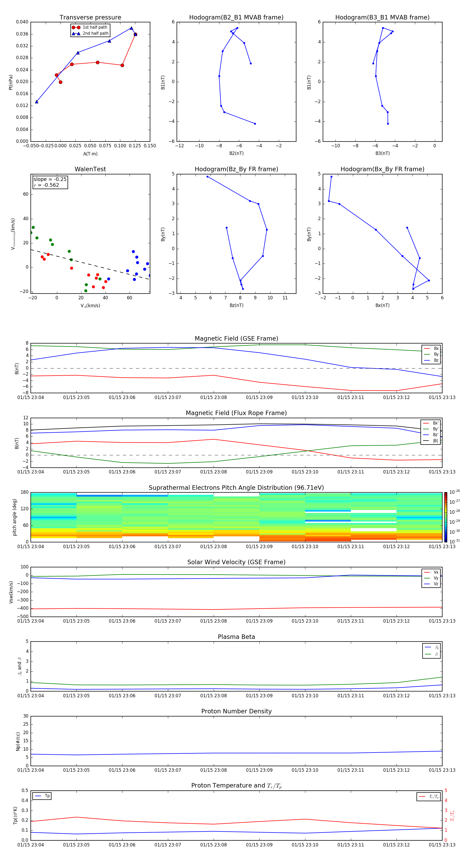Click the β entry in the Plasma Beta legend
473x868 pixels.
431,654
